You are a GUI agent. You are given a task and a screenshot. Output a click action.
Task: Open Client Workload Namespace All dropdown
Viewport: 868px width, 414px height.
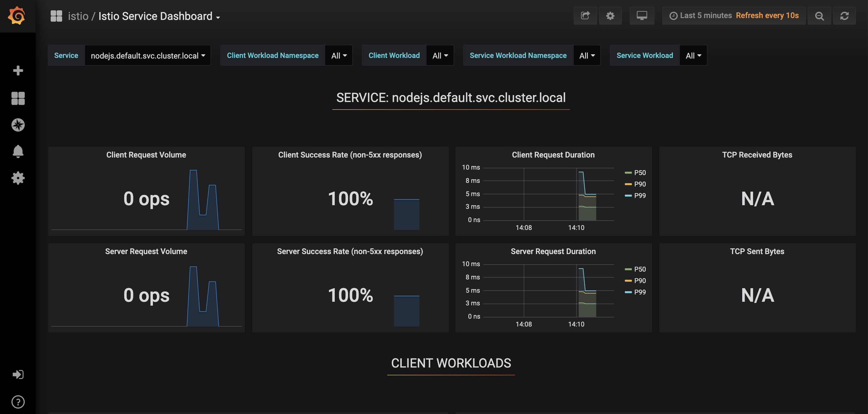tap(339, 55)
